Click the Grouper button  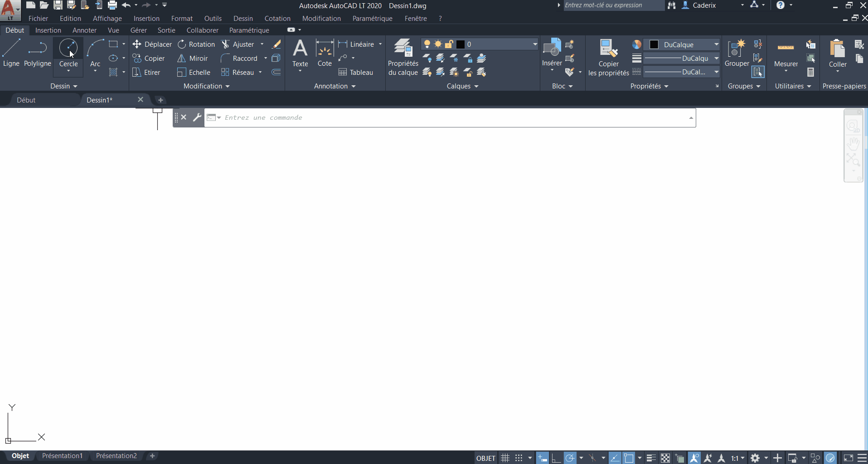[737, 54]
